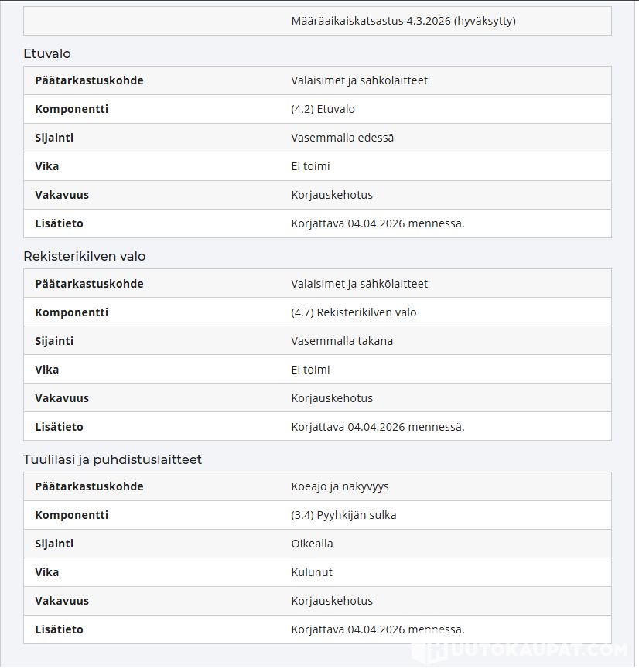The image size is (639, 672).
Task: Select Tuulilasi ja puhdistuslaitteet heading
Action: tap(112, 459)
